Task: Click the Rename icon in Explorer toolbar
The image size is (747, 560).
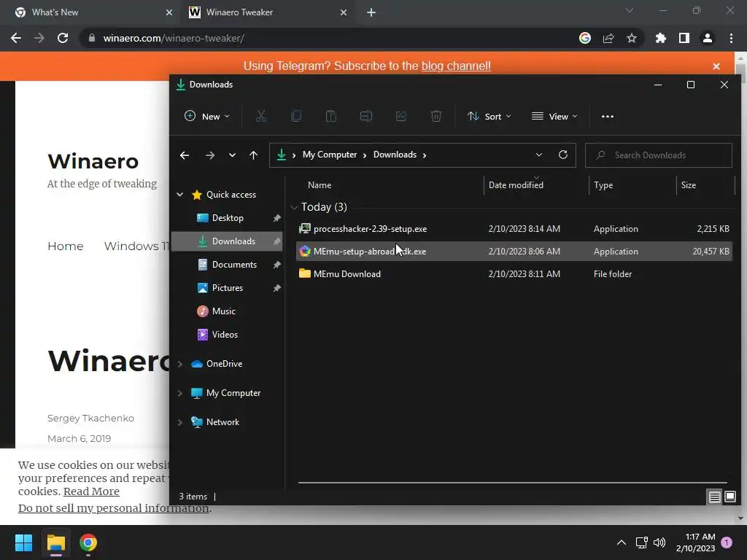Action: click(x=366, y=116)
